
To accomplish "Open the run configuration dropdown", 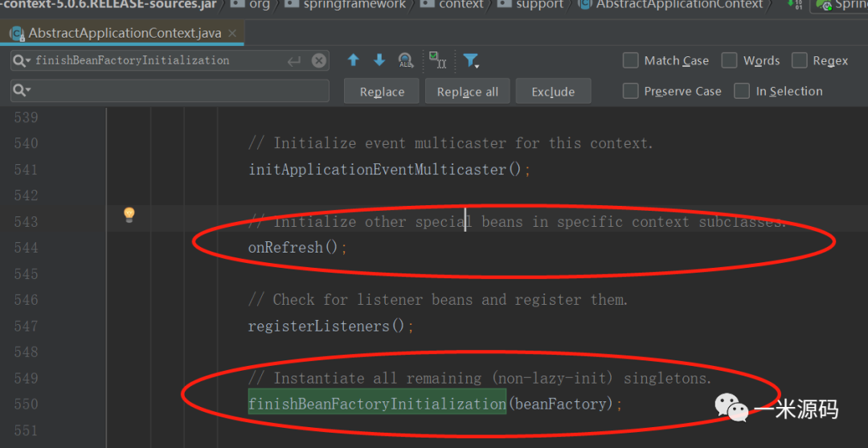I will coord(838,5).
